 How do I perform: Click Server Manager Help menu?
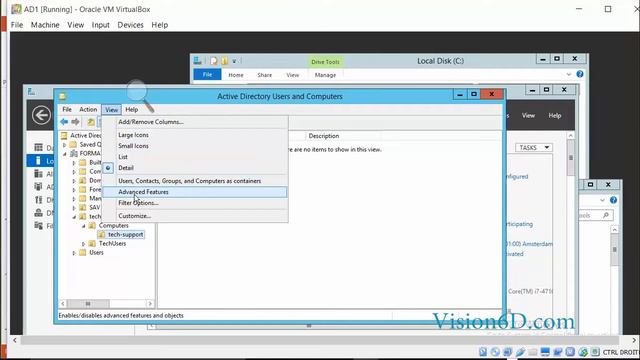coord(555,116)
